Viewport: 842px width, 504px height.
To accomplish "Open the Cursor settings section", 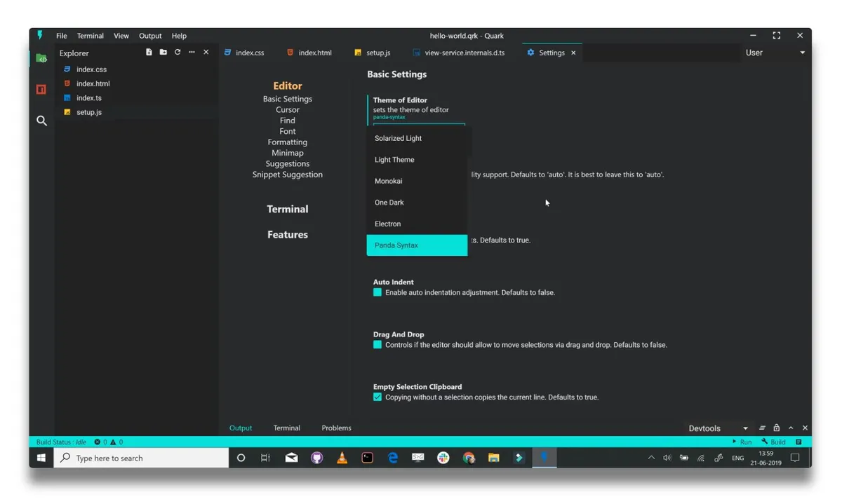I will click(x=287, y=109).
